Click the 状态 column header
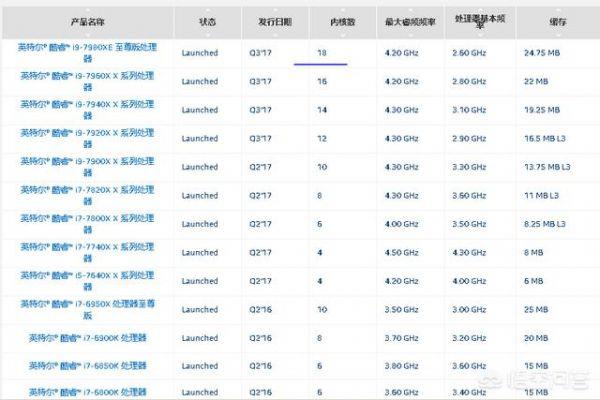This screenshot has width=600, height=400. pos(206,20)
